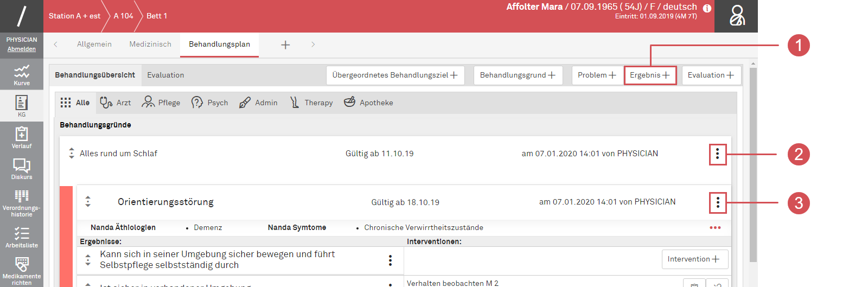Open options menu for Orientierungsstörung

(x=718, y=202)
